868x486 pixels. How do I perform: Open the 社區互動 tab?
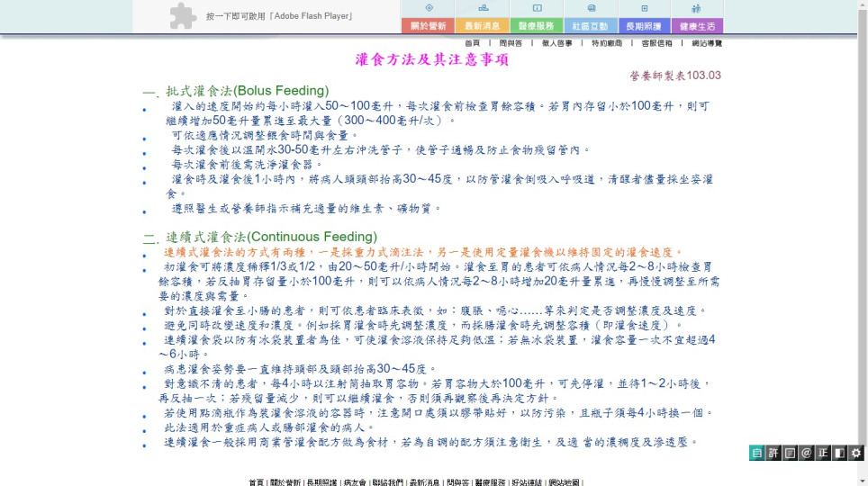tap(590, 26)
